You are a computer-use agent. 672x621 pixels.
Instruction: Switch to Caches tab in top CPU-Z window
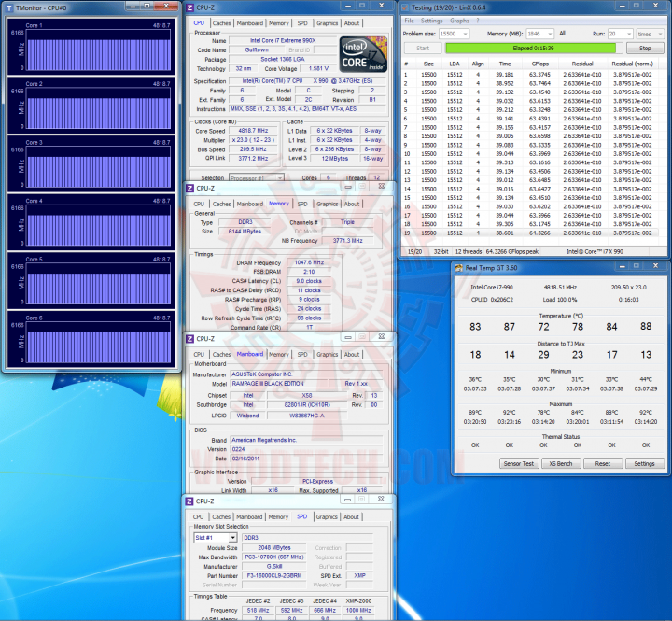tap(221, 23)
